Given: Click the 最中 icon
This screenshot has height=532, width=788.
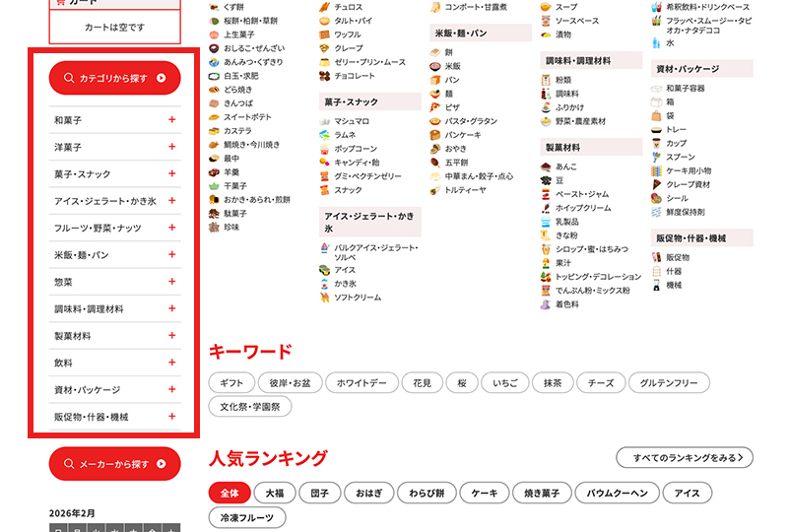Looking at the screenshot, I should coord(214,159).
